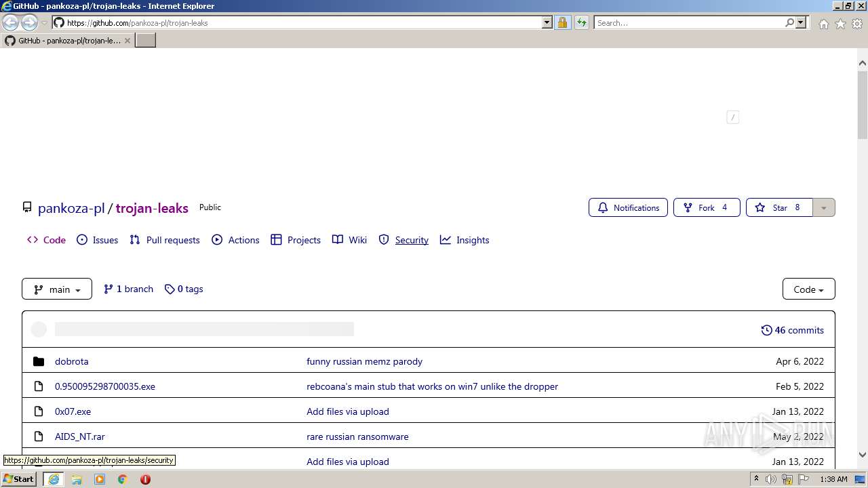
Task: Open the Star lists dropdown arrow
Action: coord(823,207)
